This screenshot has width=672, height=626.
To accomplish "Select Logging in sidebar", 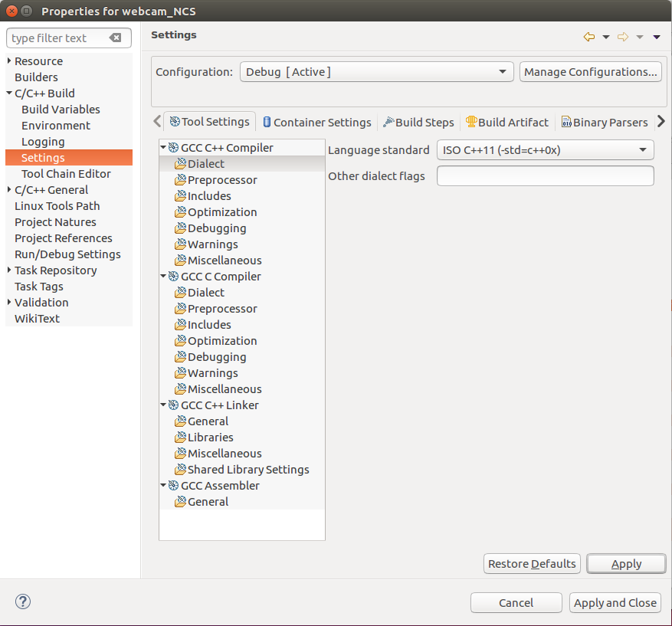I will 43,142.
